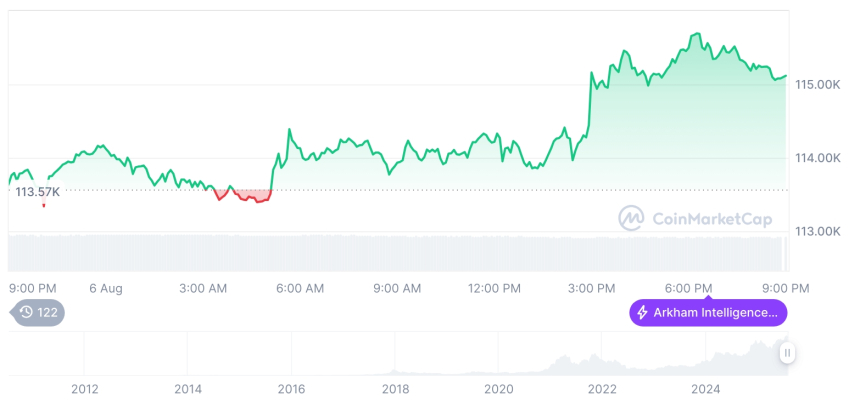
Task: Click the 6 Aug date axis label
Action: pyautogui.click(x=105, y=288)
